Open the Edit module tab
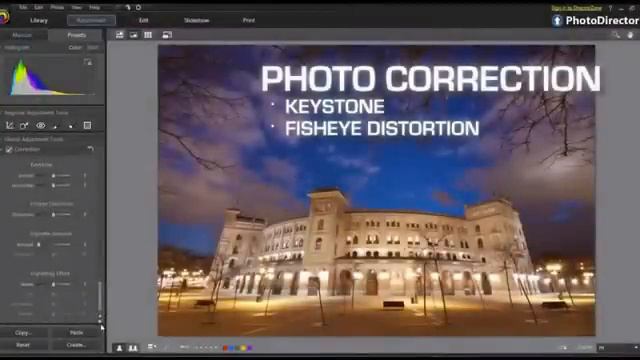Image resolution: width=640 pixels, height=360 pixels. tap(144, 20)
